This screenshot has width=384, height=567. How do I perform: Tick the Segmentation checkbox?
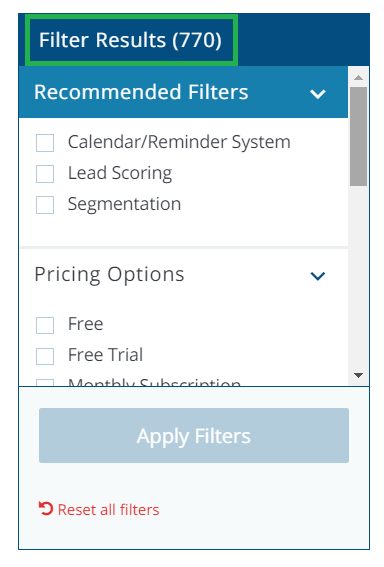45,205
